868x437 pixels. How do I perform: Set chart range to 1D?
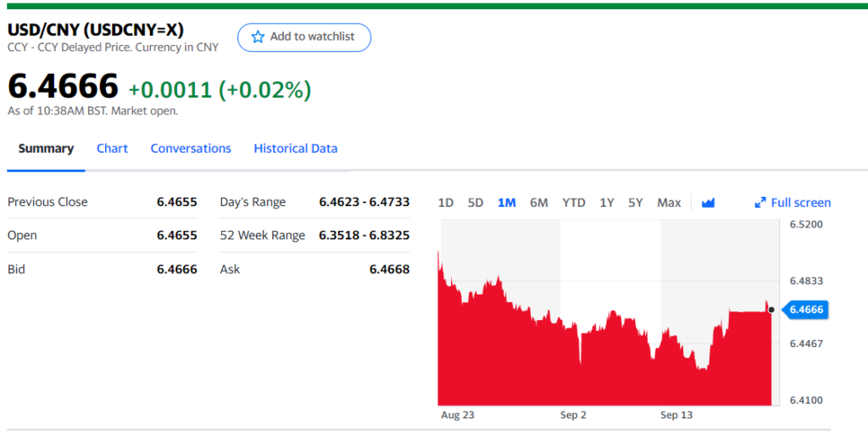(446, 203)
